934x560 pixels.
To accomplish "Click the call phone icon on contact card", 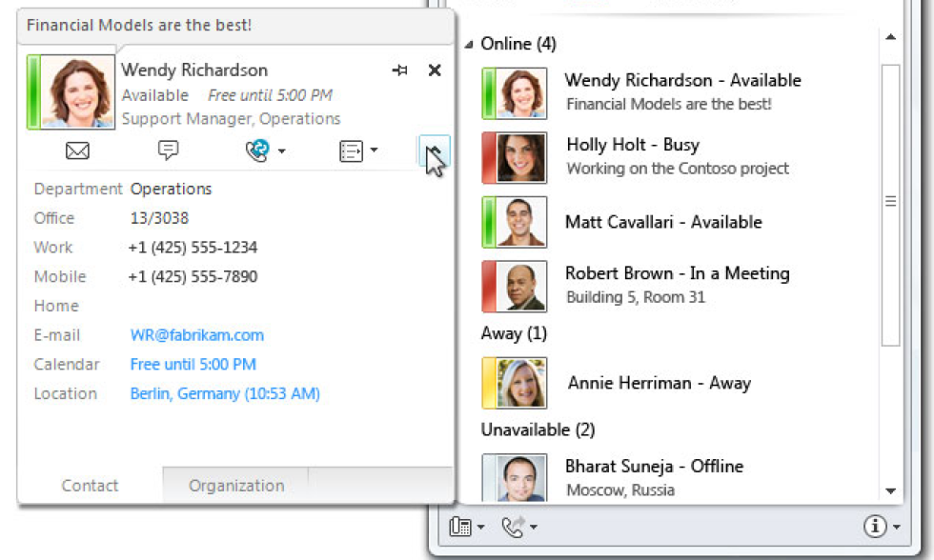I will (x=256, y=150).
